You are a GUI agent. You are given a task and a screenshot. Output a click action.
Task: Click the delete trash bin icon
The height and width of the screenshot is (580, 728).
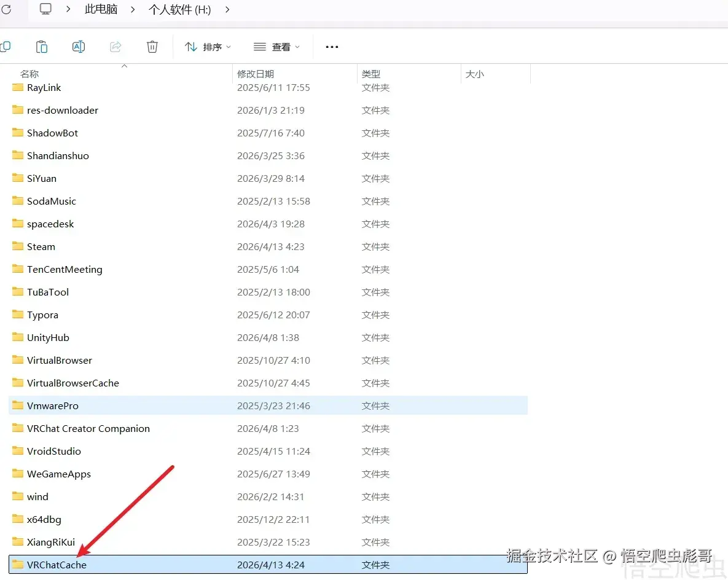(152, 47)
